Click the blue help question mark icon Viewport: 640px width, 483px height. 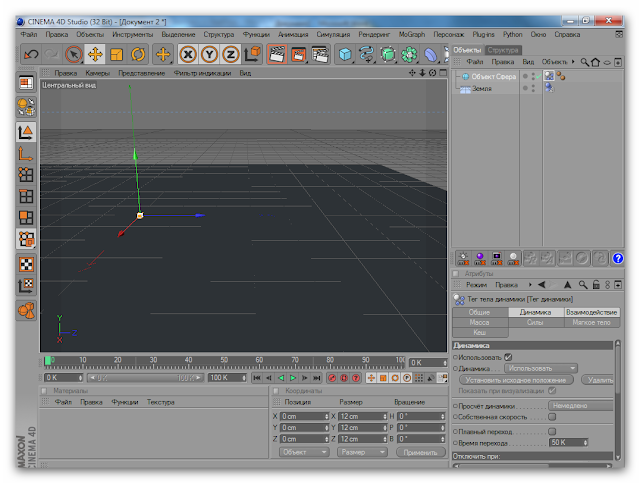(x=617, y=258)
